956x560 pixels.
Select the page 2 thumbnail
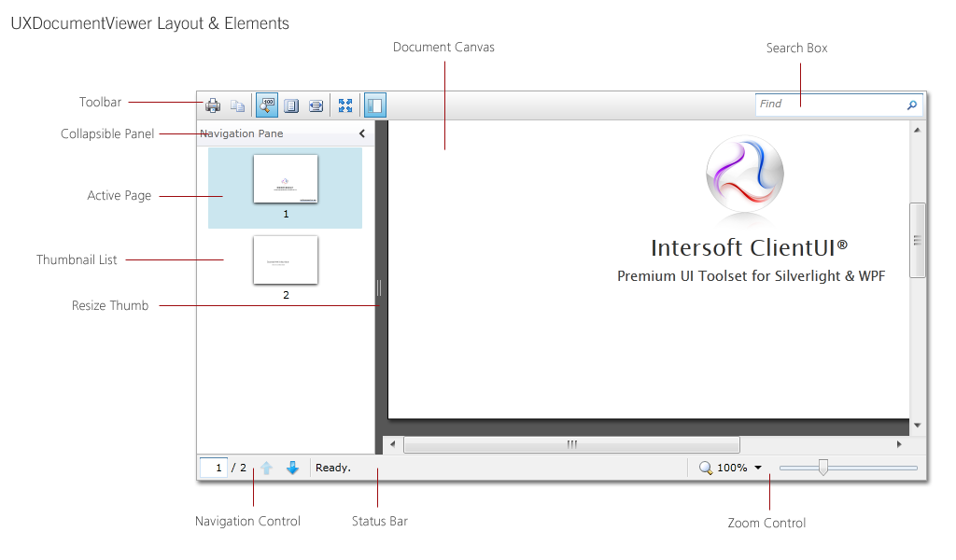pyautogui.click(x=286, y=260)
